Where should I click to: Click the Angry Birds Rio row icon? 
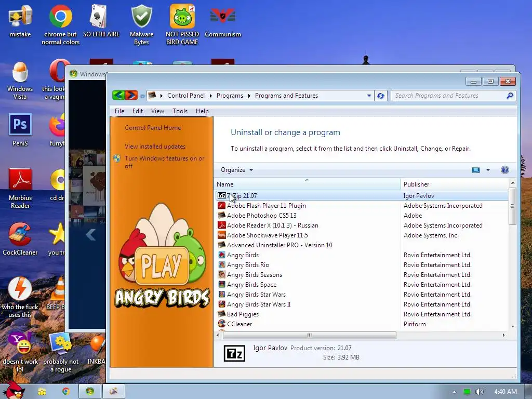[x=221, y=265]
